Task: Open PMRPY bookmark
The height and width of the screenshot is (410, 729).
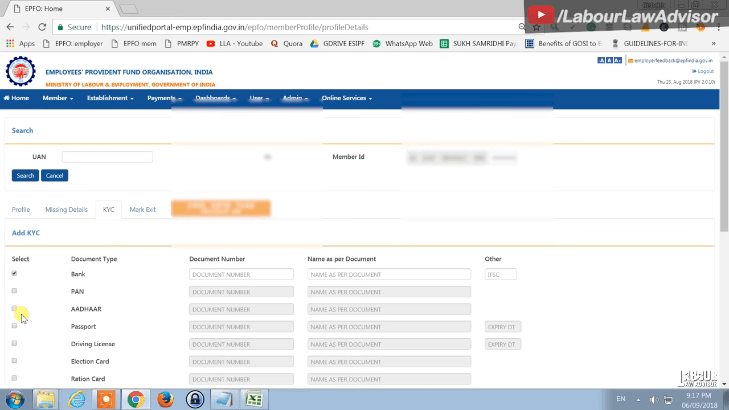Action: (182, 43)
